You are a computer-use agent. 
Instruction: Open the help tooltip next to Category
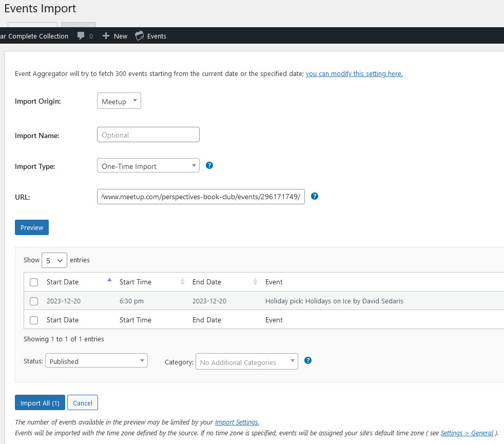(307, 360)
